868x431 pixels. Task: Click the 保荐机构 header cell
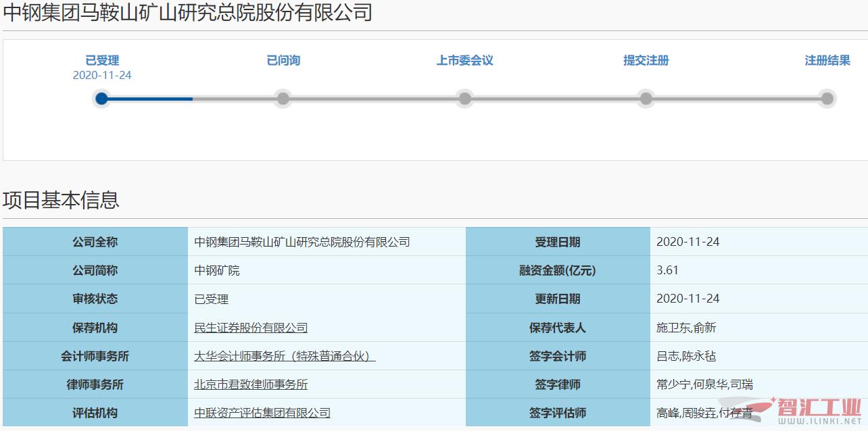(x=95, y=327)
